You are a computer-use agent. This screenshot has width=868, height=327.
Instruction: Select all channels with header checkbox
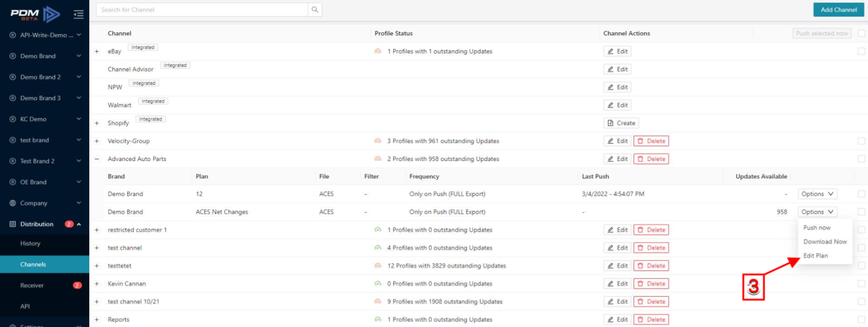pyautogui.click(x=861, y=33)
